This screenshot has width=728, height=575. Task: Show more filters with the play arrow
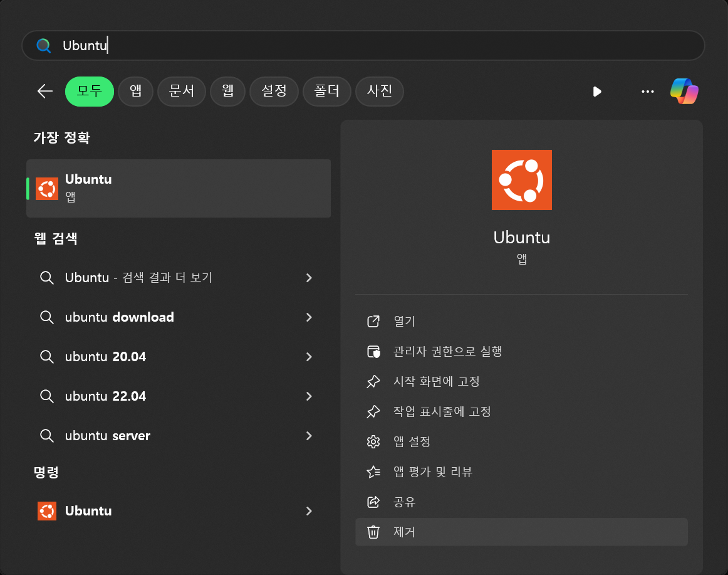[597, 92]
